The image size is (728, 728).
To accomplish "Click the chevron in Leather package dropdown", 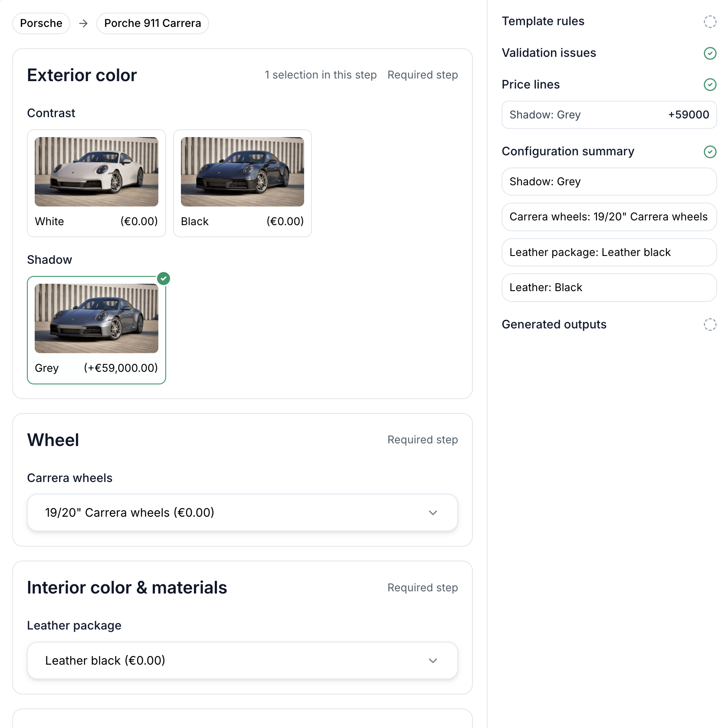I will click(433, 660).
